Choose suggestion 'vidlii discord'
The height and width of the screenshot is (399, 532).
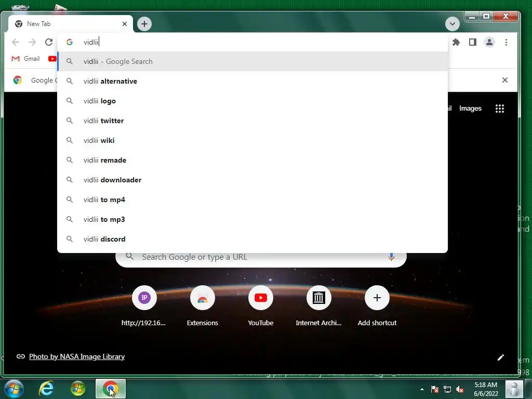tap(252, 239)
